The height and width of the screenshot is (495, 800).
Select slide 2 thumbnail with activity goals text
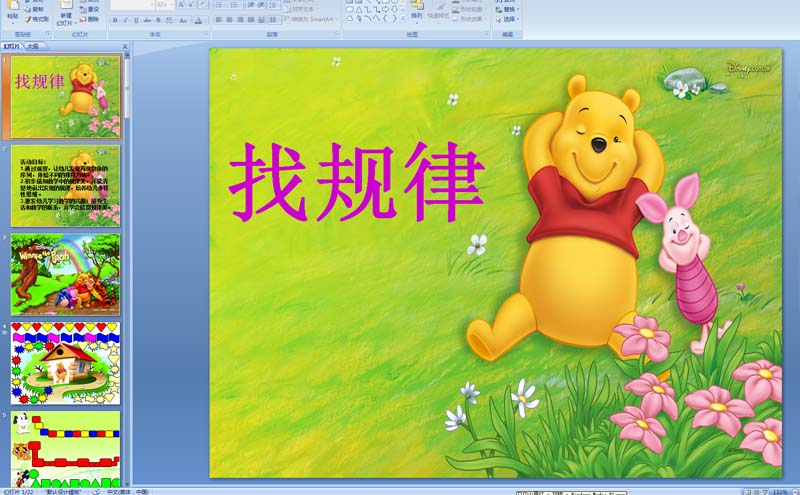66,185
